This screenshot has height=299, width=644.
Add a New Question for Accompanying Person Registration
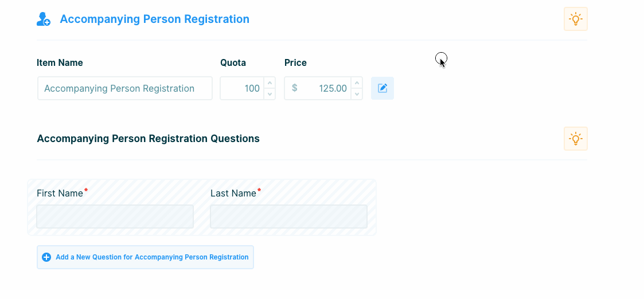[151, 257]
